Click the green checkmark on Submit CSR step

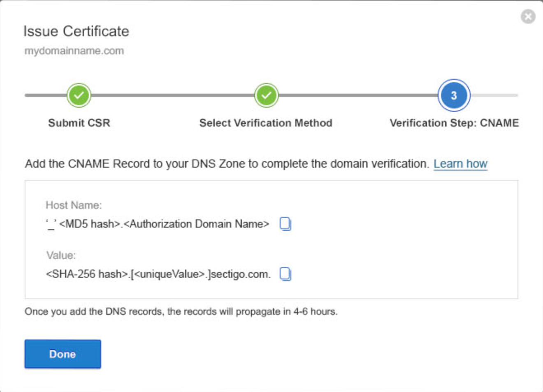[x=78, y=95]
